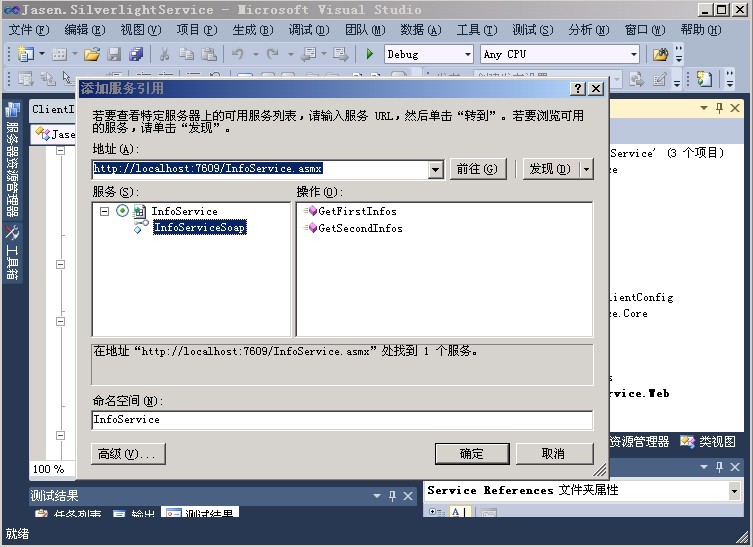Viewport: 753px width, 547px height.
Task: Open the Debug configuration dropdown
Action: click(x=468, y=54)
